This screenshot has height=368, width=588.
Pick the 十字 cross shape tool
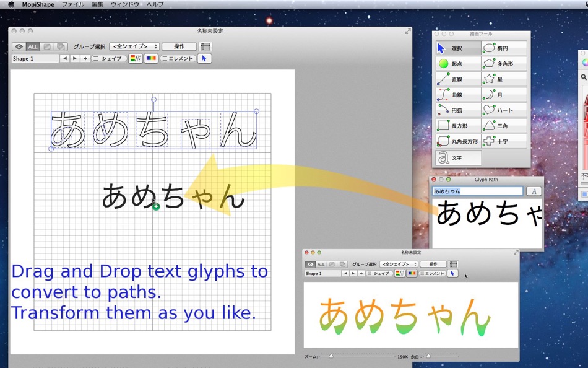point(504,141)
